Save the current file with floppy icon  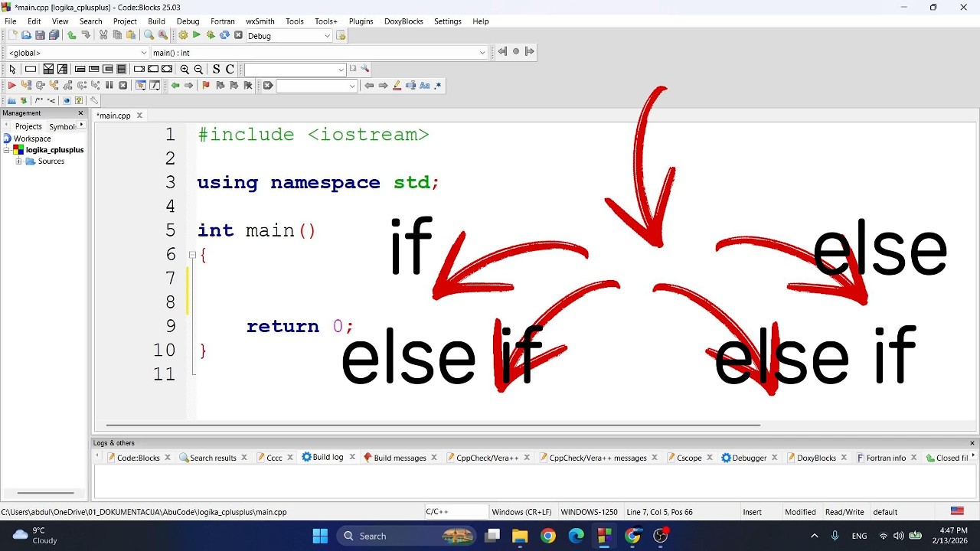pyautogui.click(x=40, y=35)
